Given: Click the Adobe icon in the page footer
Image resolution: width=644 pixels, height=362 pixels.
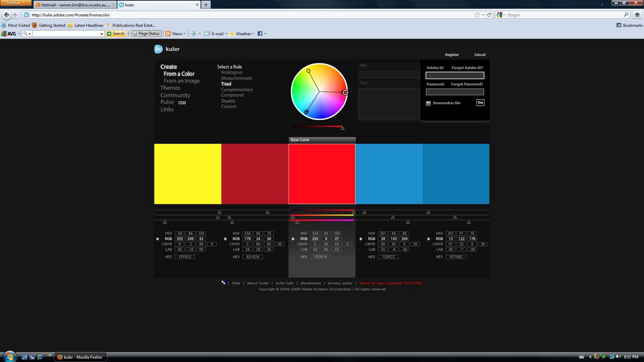Looking at the screenshot, I should click(x=223, y=283).
